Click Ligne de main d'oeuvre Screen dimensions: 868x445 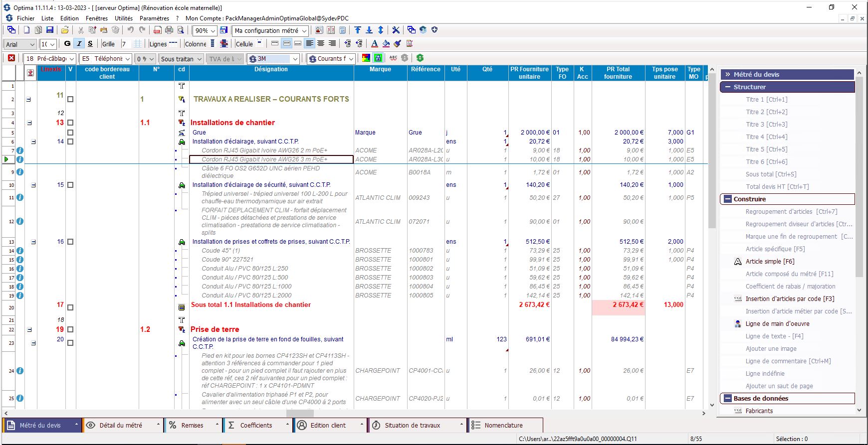click(x=777, y=324)
